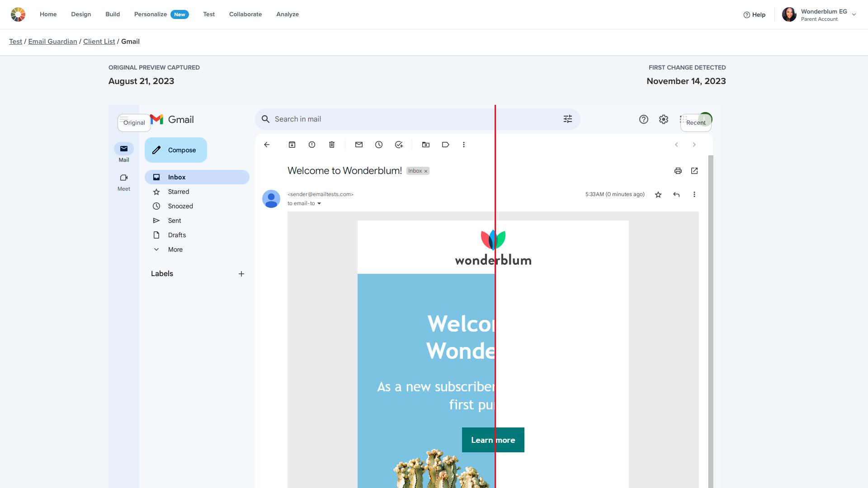This screenshot has height=488, width=868.
Task: Click the more options icon in email toolbar
Action: 464,144
